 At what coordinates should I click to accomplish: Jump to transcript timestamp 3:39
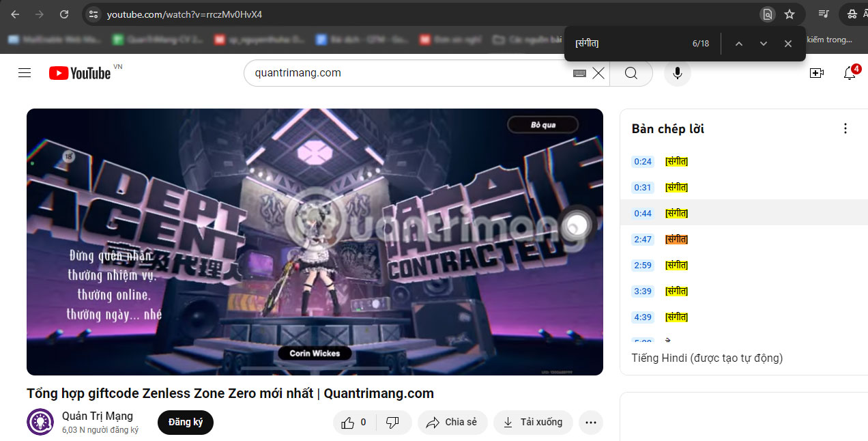[643, 291]
